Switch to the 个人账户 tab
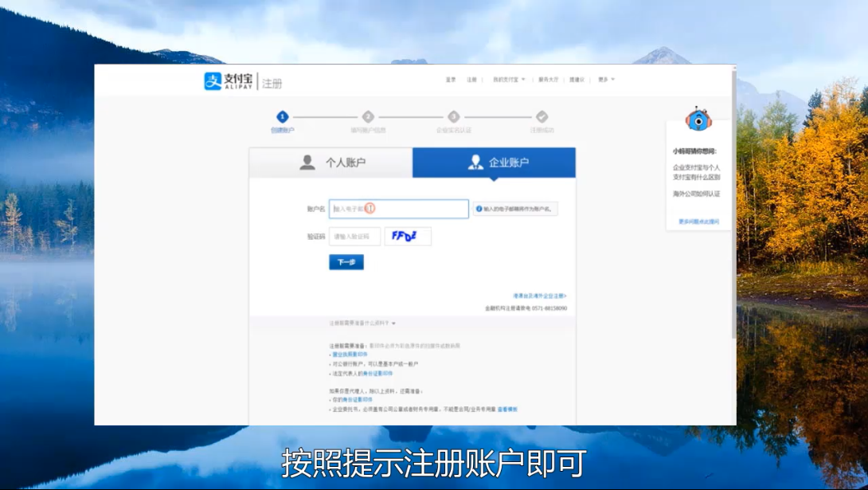This screenshot has width=868, height=490. pos(331,163)
